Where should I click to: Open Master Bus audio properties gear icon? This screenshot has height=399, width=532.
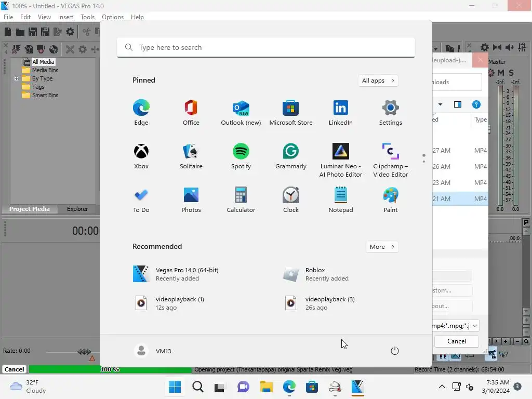tap(485, 47)
